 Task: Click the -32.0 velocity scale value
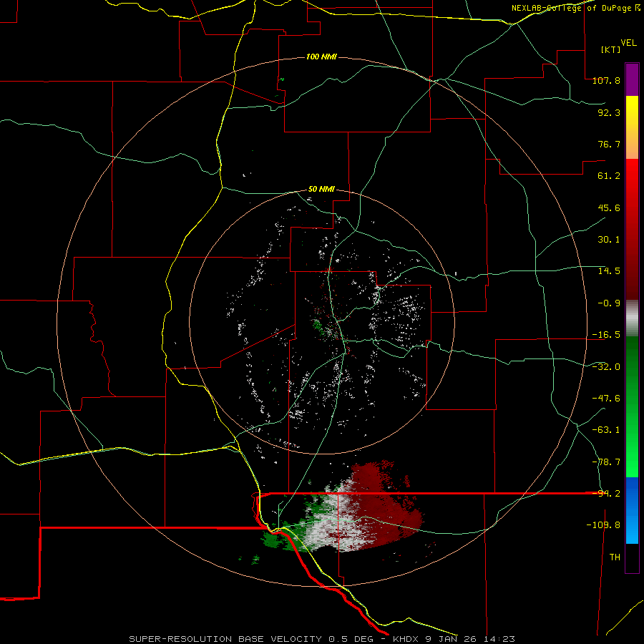[x=606, y=367]
